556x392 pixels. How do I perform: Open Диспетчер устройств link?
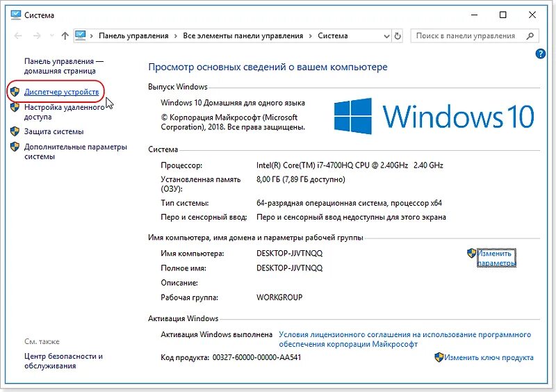61,92
